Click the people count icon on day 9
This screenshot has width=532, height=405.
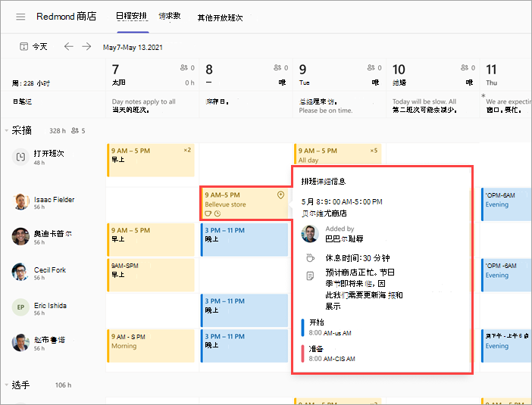371,68
